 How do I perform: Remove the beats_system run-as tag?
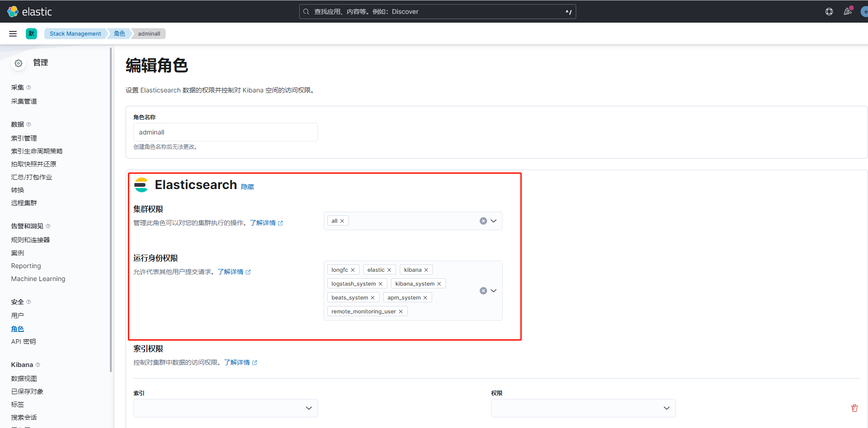(373, 298)
